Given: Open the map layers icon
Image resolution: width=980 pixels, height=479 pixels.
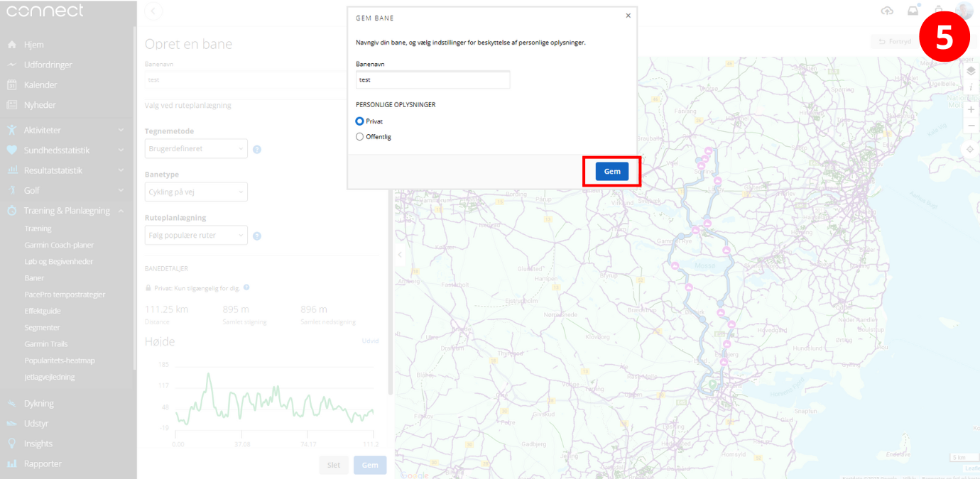Looking at the screenshot, I should pos(971,71).
